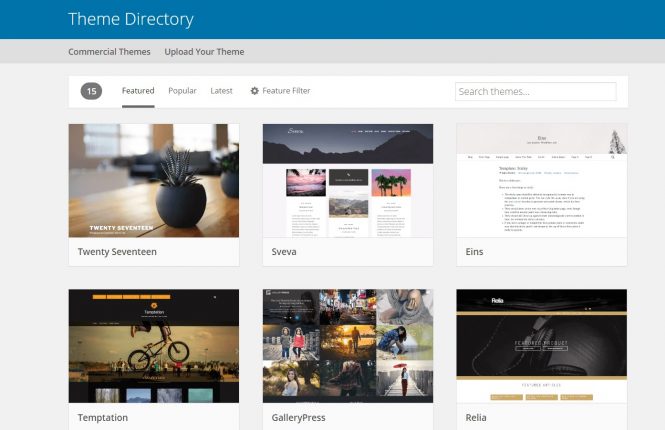Click the Theme Directory heading
The height and width of the screenshot is (430, 665).
131,20
